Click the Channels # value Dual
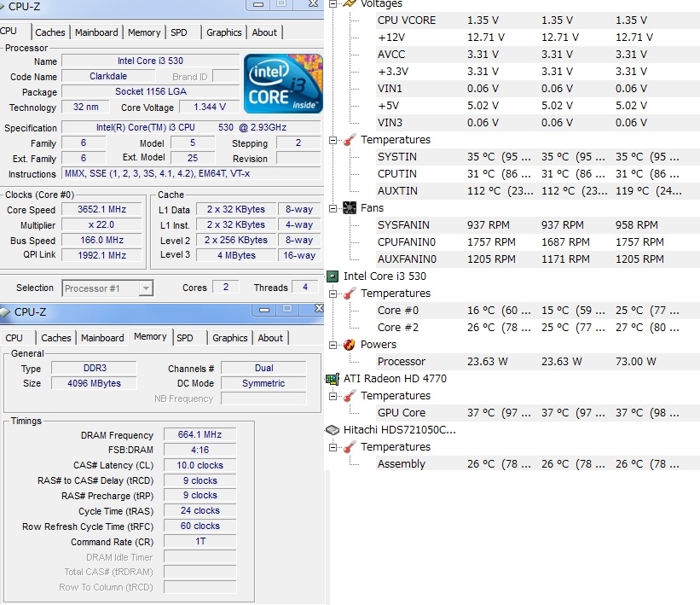The width and height of the screenshot is (700, 605). pos(263,368)
